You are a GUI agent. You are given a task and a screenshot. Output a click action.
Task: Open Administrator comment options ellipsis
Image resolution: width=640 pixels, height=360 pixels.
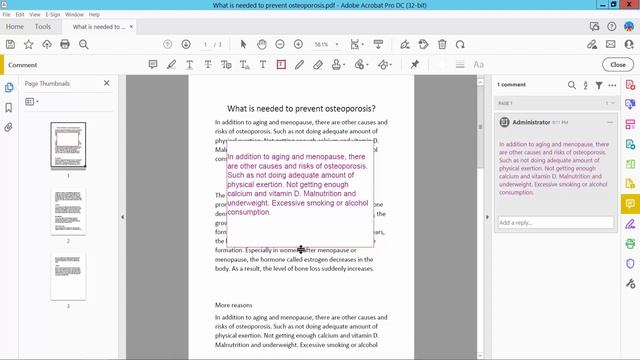pyautogui.click(x=610, y=122)
